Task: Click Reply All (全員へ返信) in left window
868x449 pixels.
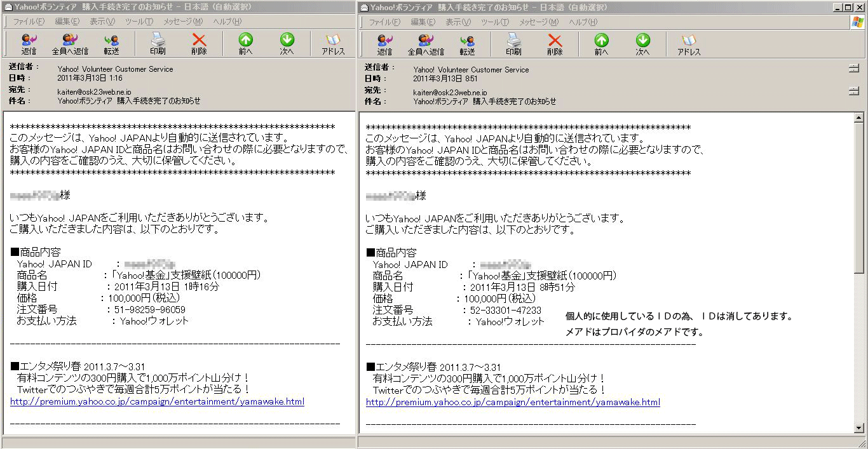Action: point(70,44)
